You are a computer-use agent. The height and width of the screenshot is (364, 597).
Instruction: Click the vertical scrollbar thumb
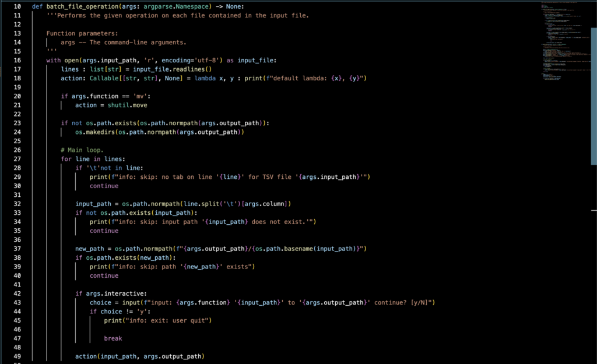[594, 96]
